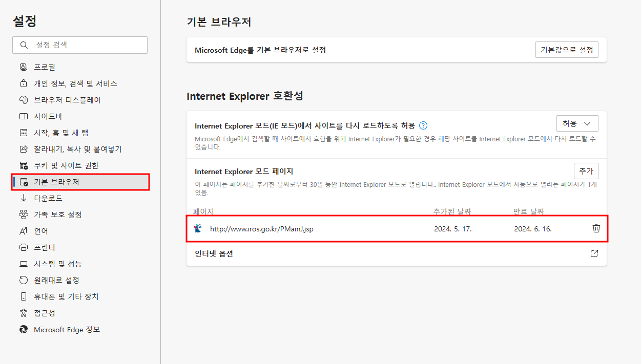Open 개인 정보, 검색 및 서비스 page
This screenshot has height=364, width=641.
click(80, 83)
